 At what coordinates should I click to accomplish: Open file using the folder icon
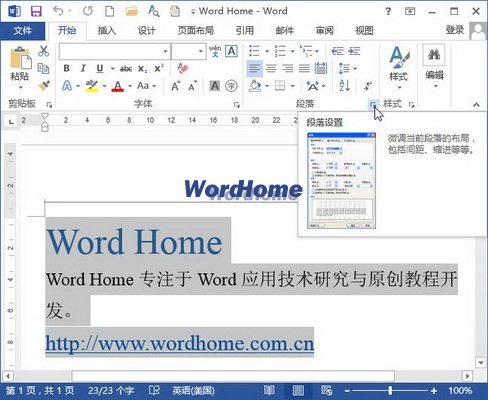click(x=132, y=11)
